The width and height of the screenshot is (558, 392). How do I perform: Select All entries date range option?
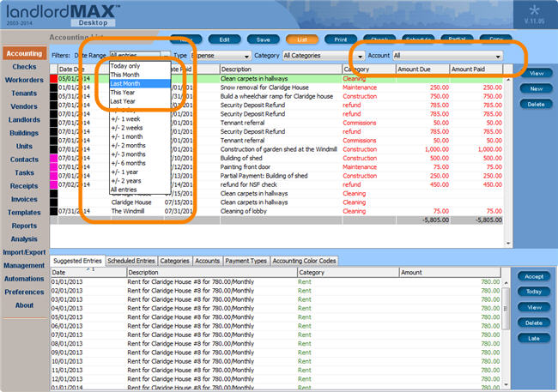pyautogui.click(x=140, y=190)
